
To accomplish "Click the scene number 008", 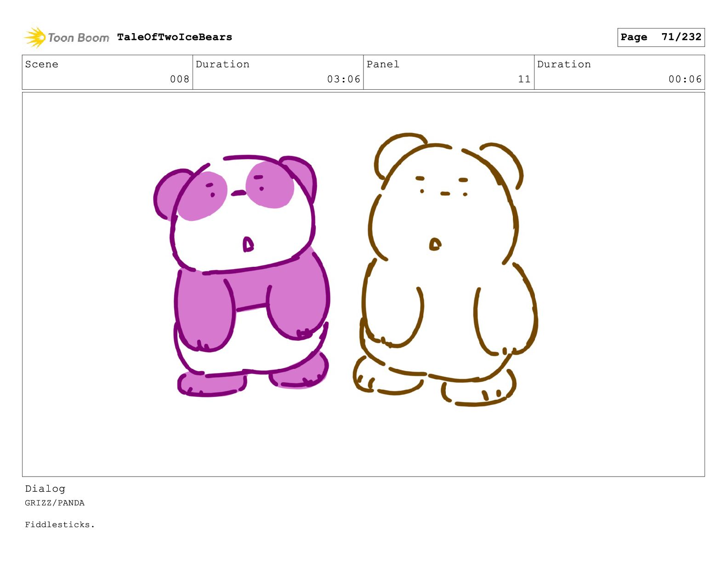I will (x=180, y=79).
